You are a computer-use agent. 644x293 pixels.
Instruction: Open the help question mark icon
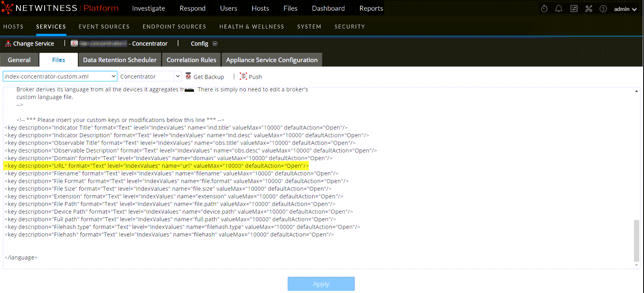pos(603,9)
